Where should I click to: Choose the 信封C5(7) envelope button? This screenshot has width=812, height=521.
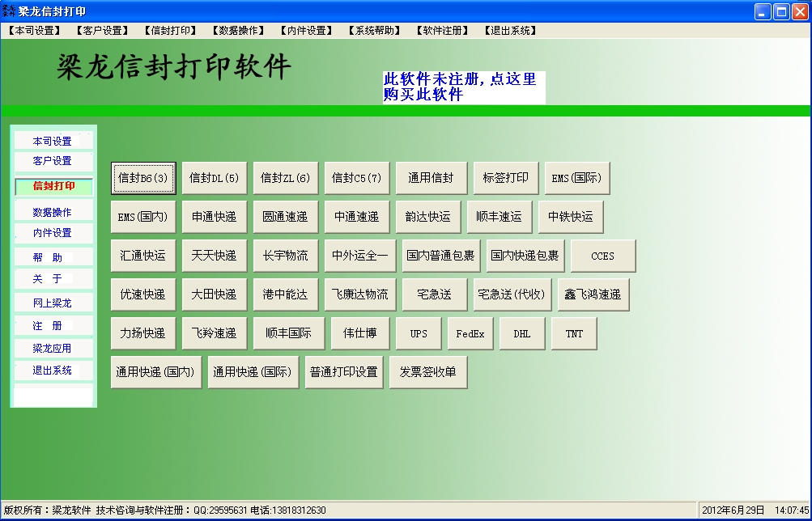click(357, 178)
